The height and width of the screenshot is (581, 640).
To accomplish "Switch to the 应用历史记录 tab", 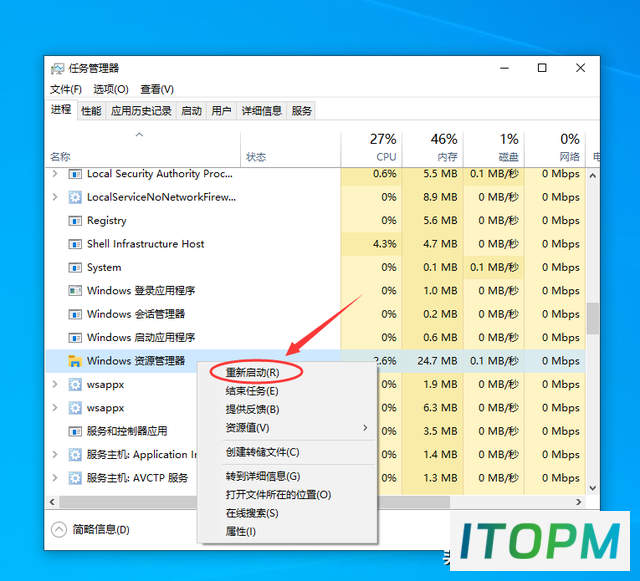I will (x=141, y=111).
